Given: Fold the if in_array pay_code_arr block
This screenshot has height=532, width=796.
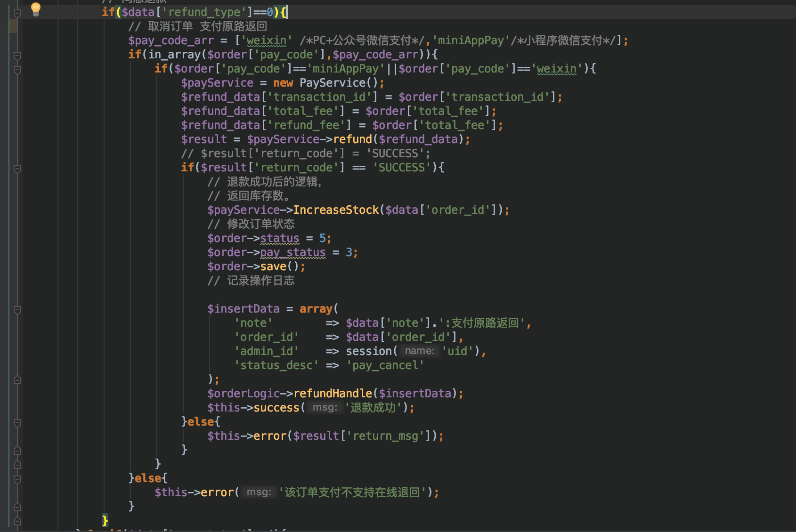Looking at the screenshot, I should click(17, 56).
